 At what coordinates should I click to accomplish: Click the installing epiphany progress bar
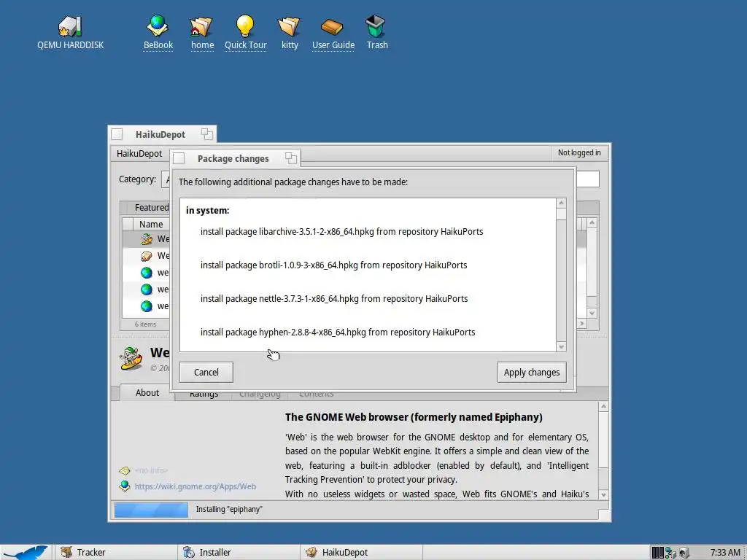coord(151,510)
